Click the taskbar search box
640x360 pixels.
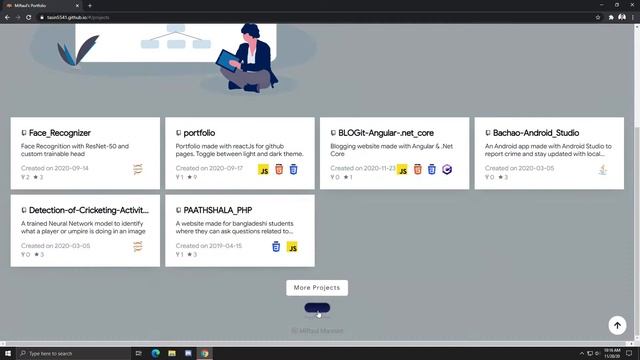point(73,353)
